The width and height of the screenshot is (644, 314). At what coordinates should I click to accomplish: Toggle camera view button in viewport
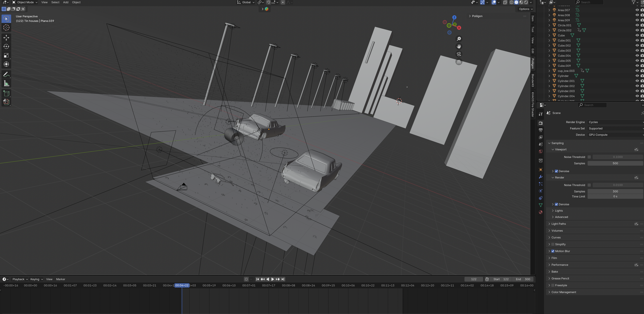point(459,54)
